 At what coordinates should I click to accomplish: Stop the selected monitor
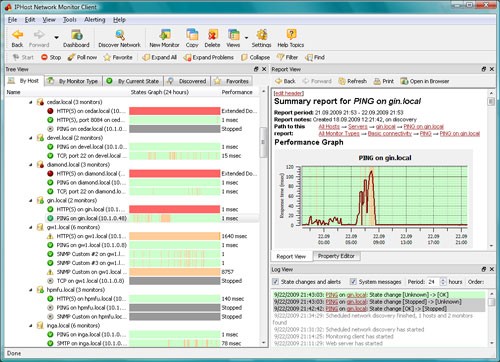click(51, 57)
